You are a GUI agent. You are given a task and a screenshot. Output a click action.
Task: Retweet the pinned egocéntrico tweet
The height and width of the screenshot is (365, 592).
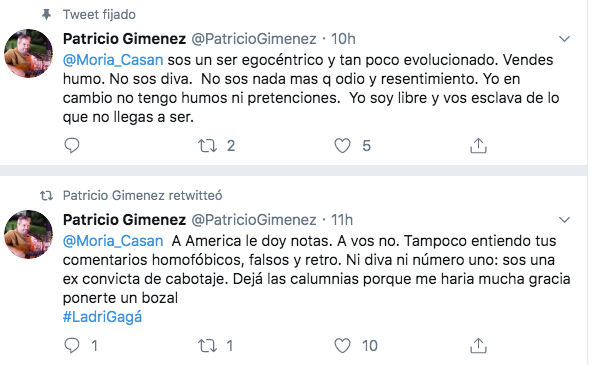pyautogui.click(x=207, y=146)
